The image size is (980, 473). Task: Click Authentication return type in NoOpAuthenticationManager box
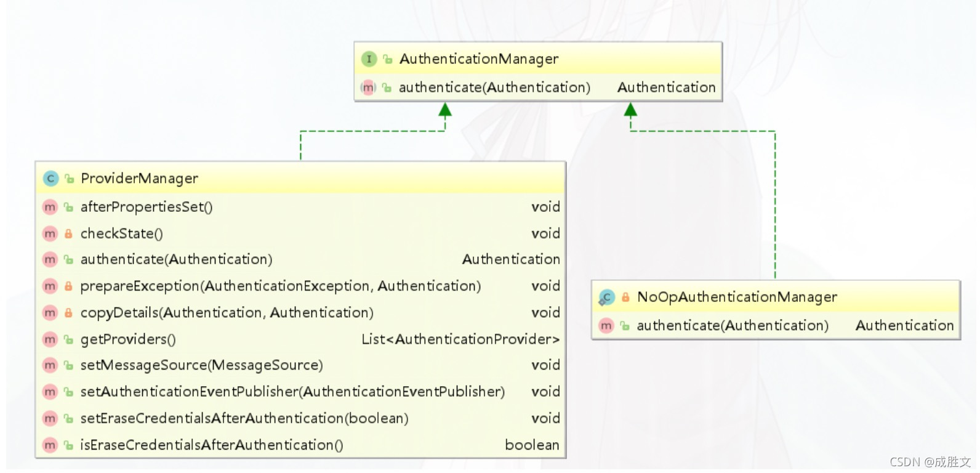click(x=905, y=325)
